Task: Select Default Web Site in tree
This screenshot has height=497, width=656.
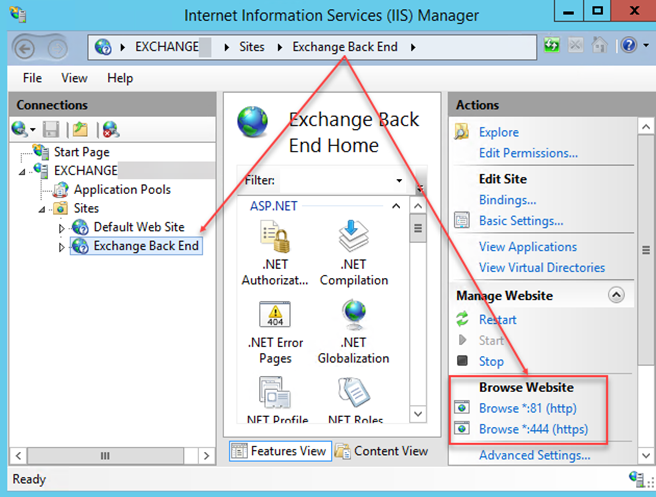Action: [139, 227]
